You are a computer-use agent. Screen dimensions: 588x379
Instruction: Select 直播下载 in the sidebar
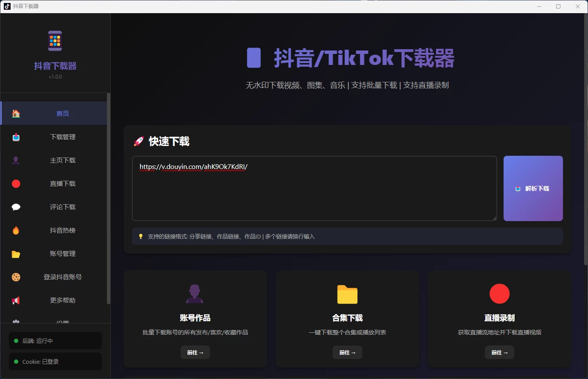tap(54, 183)
